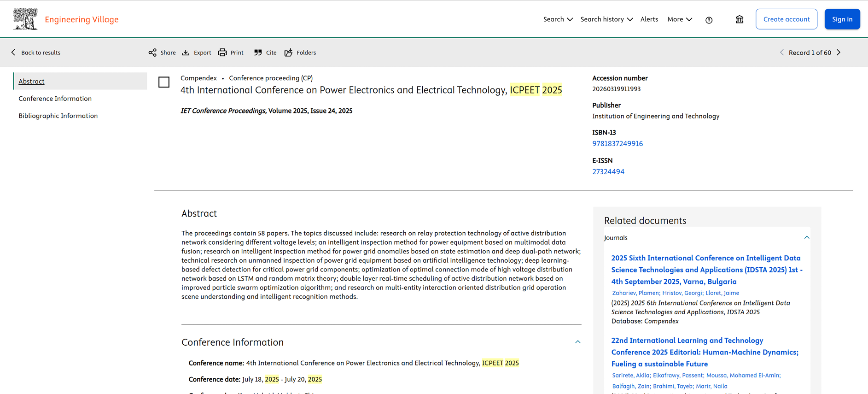Click the Export toolbar label
Viewport: 868px width, 394px height.
(203, 53)
